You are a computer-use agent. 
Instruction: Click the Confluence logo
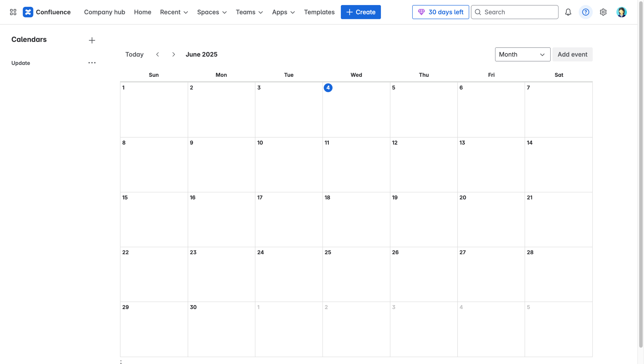click(47, 12)
